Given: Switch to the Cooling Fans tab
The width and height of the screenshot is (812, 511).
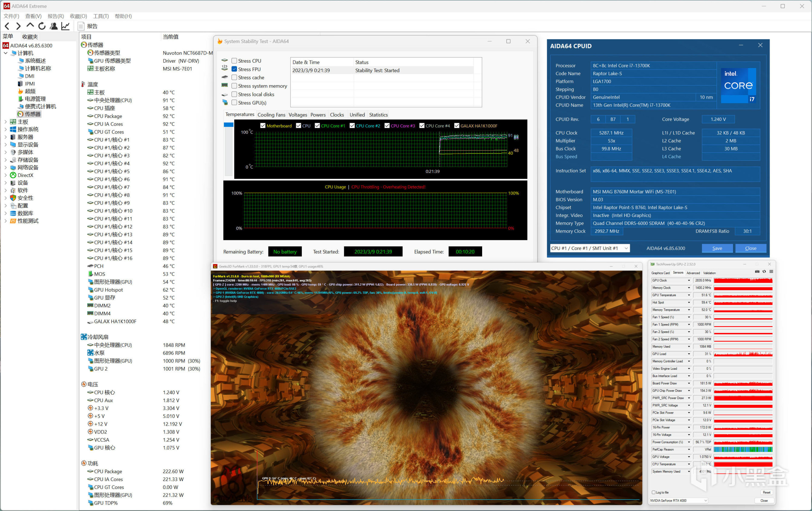Looking at the screenshot, I should (271, 115).
